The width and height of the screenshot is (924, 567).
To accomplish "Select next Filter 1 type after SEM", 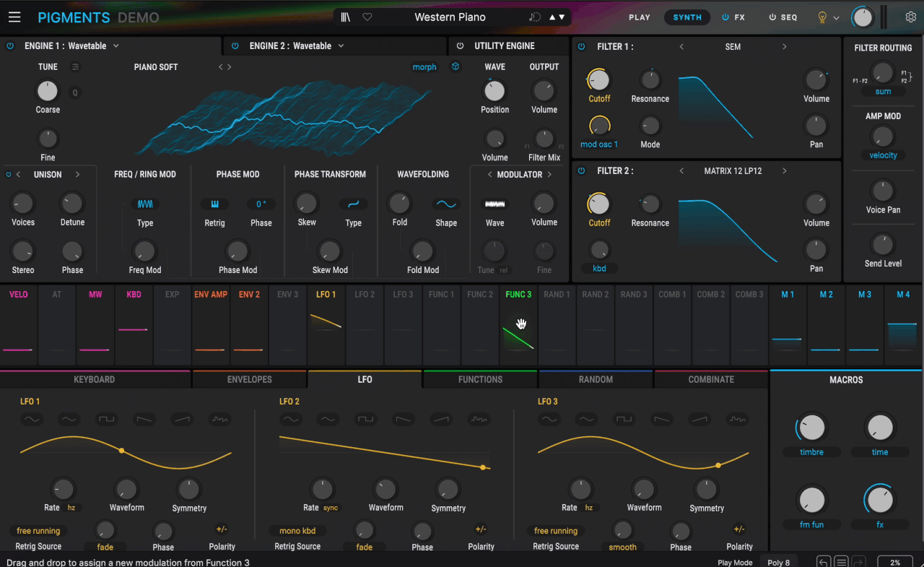I will (x=785, y=47).
